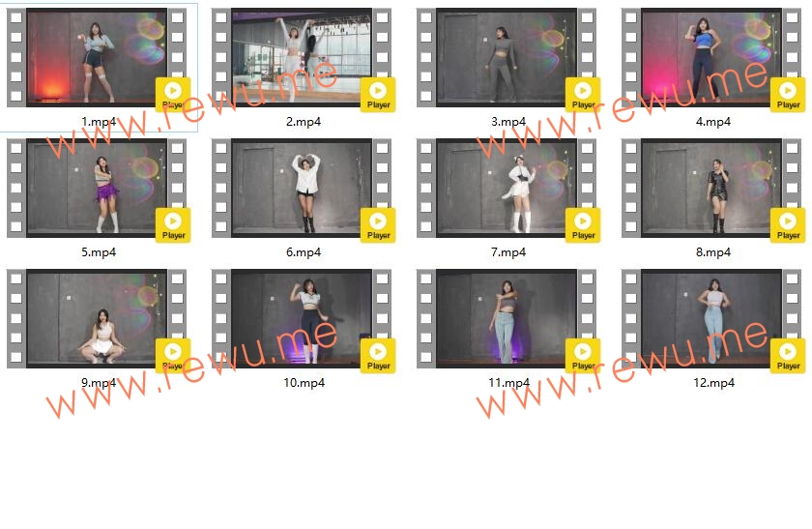
Task: Select the 9.mp4 video thumbnail
Action: pos(97,319)
